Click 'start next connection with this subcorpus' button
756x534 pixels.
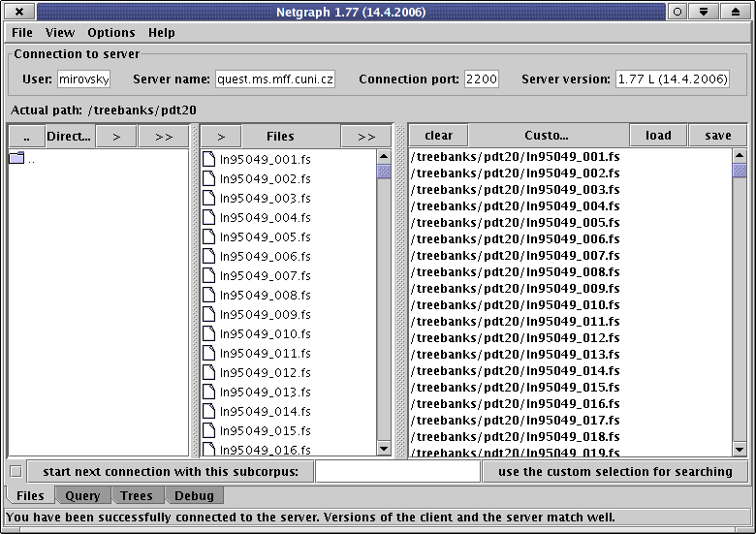click(x=171, y=471)
